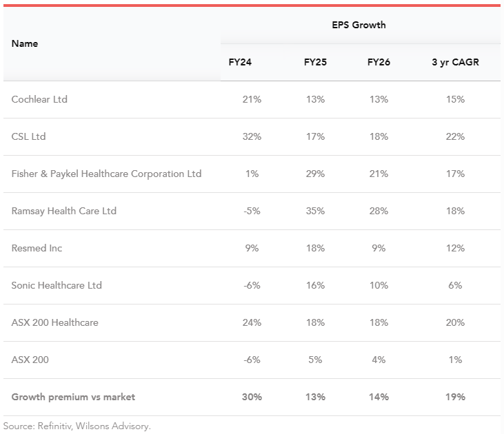Select Fisher & Paykel Healthcare Corporation Ltd

(x=106, y=174)
